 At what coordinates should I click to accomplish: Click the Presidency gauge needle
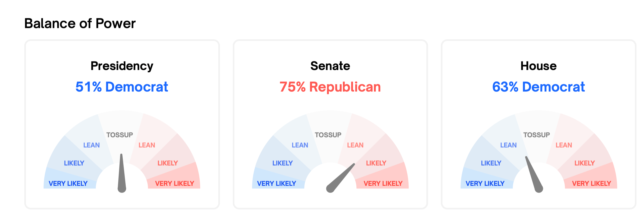[x=122, y=173]
